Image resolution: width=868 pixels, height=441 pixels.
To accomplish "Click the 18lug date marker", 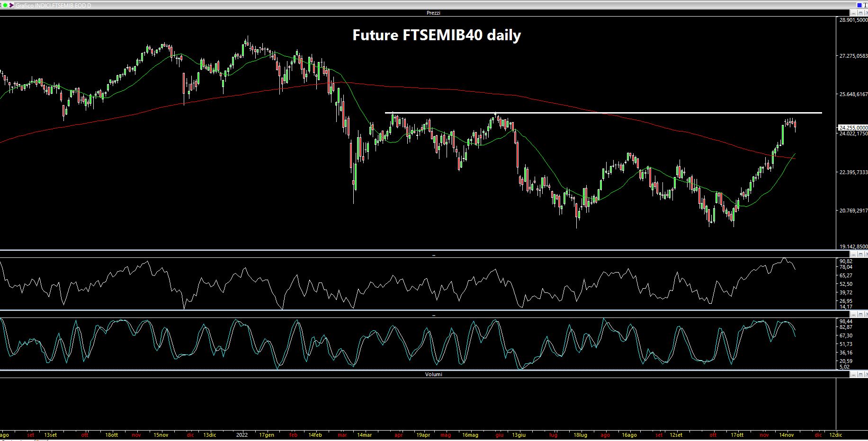I will click(580, 435).
